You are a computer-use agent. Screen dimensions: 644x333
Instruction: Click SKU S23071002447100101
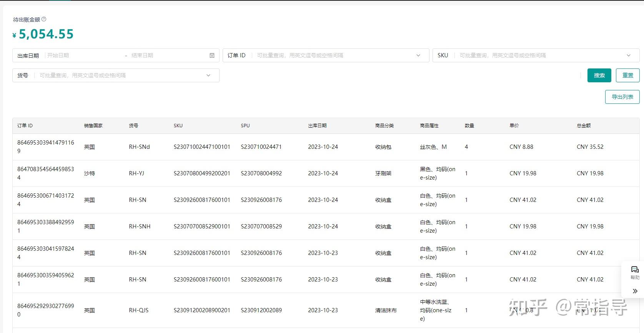click(x=202, y=147)
